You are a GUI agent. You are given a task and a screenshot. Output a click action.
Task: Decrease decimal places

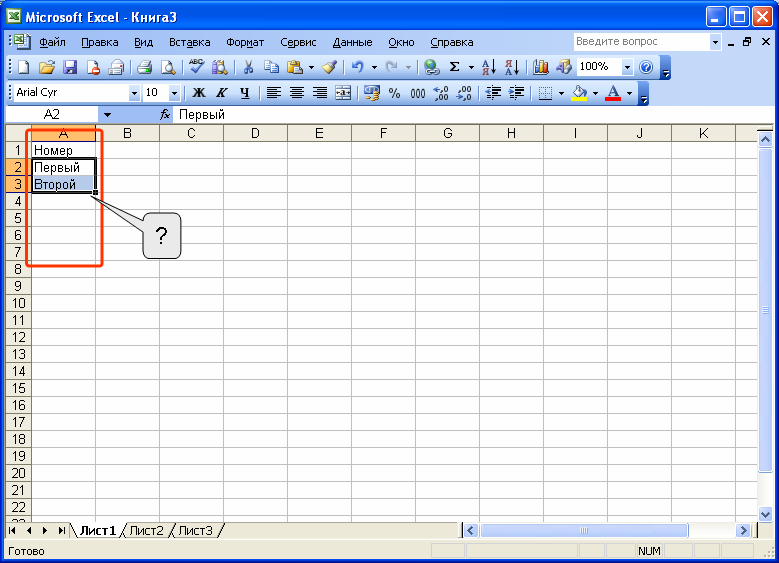pos(464,93)
